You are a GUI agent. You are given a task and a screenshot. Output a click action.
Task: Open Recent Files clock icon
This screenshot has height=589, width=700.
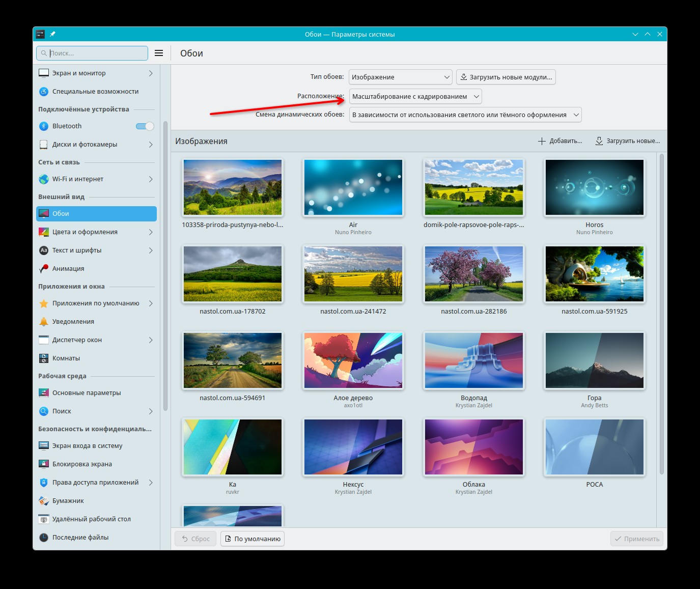(44, 538)
